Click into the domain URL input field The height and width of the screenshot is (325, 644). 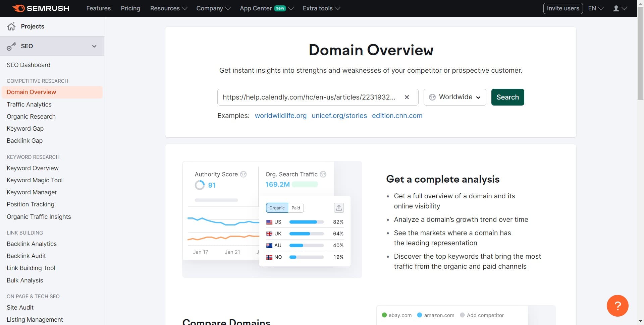tap(309, 97)
